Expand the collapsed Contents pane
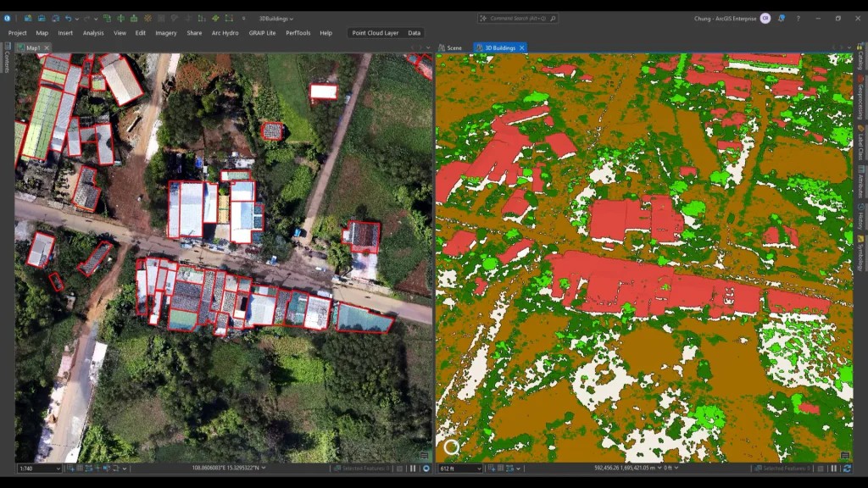Screen dimensions: 868x488 tap(7, 58)
